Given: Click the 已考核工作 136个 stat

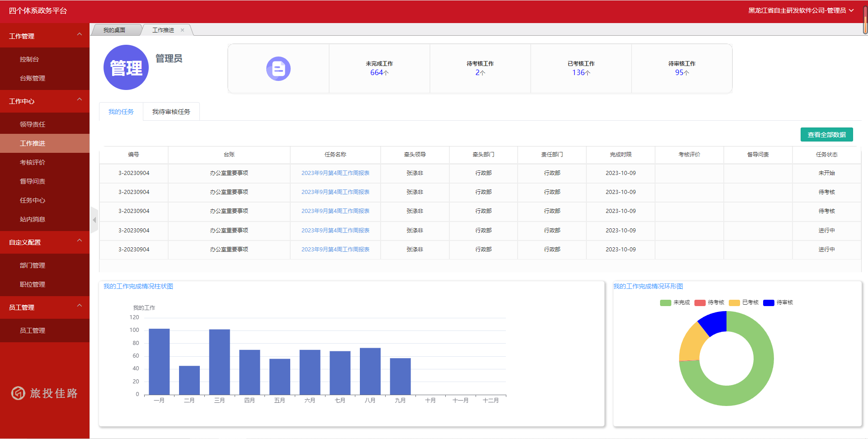Looking at the screenshot, I should [581, 68].
